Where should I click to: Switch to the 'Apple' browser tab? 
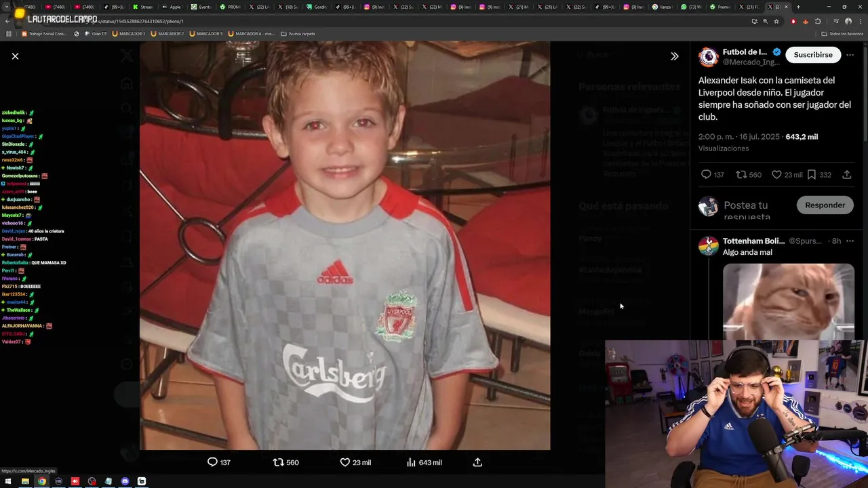point(172,7)
